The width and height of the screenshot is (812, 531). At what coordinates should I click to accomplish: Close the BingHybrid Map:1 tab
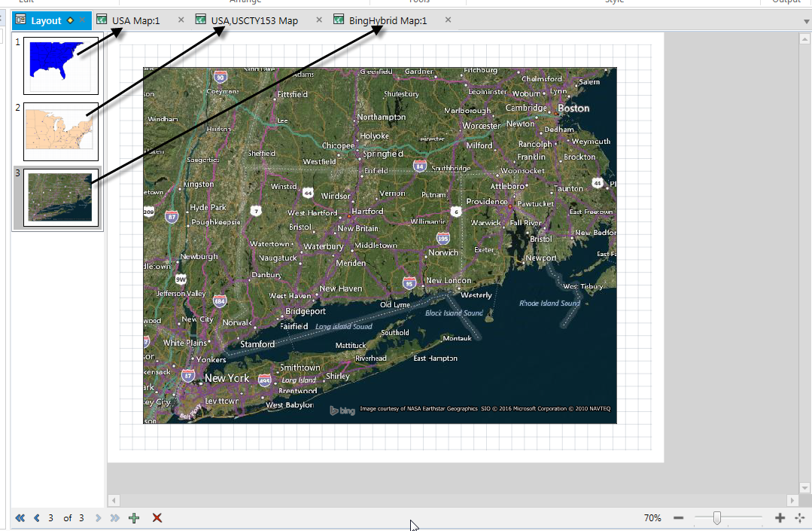pos(448,20)
